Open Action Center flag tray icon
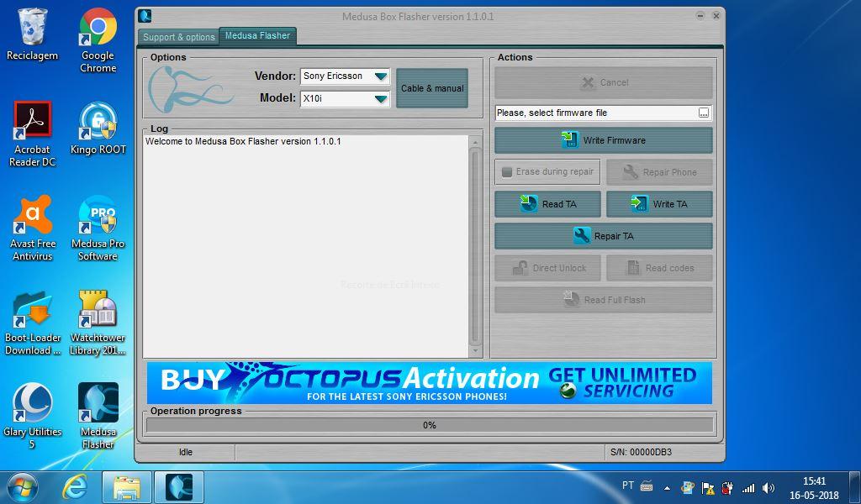Viewport: 861px width, 504px height. tap(708, 487)
